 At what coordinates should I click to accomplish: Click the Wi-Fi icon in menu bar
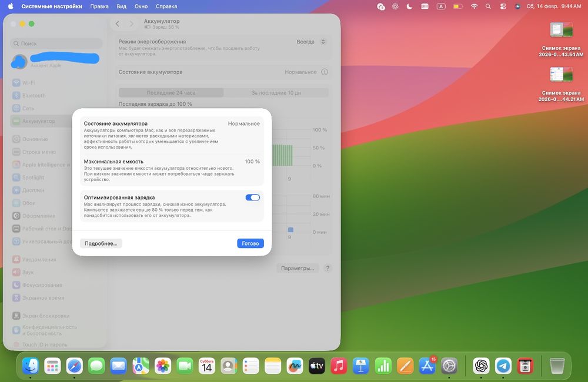(475, 6)
